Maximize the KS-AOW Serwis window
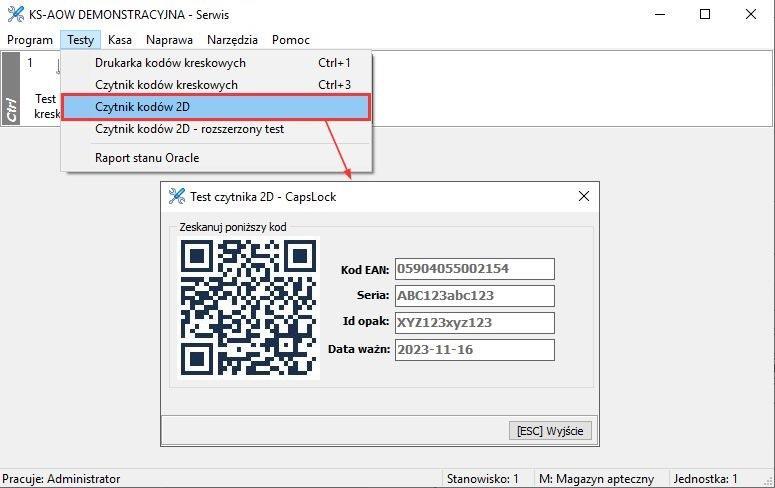775x488 pixels. point(705,14)
